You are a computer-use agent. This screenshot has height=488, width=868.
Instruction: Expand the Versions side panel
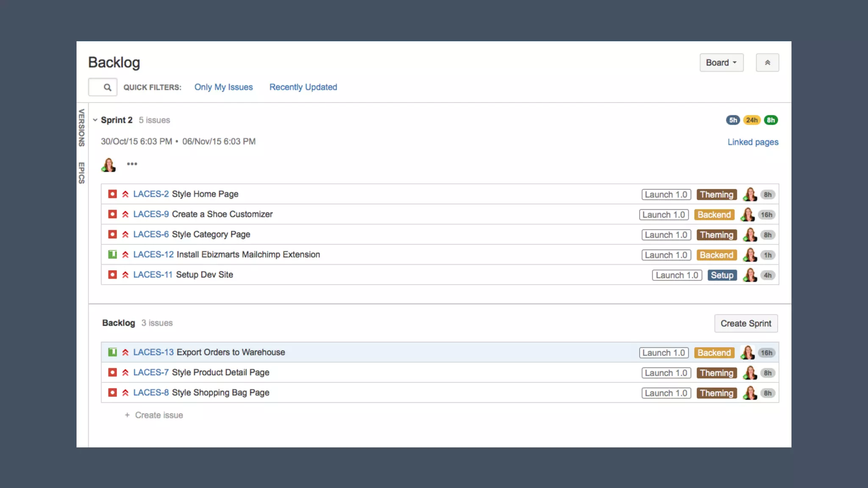(x=81, y=128)
